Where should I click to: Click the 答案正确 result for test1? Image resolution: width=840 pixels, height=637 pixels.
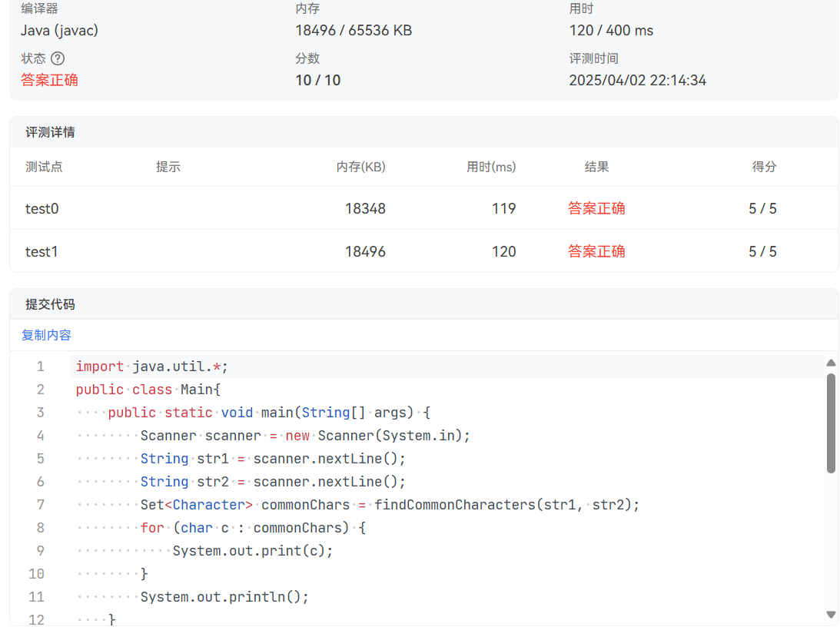point(596,250)
